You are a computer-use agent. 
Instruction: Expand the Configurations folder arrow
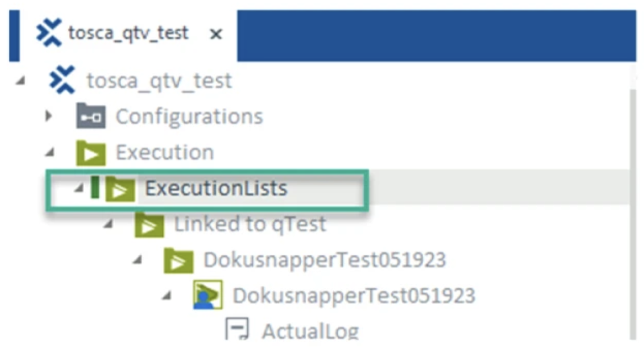[49, 116]
